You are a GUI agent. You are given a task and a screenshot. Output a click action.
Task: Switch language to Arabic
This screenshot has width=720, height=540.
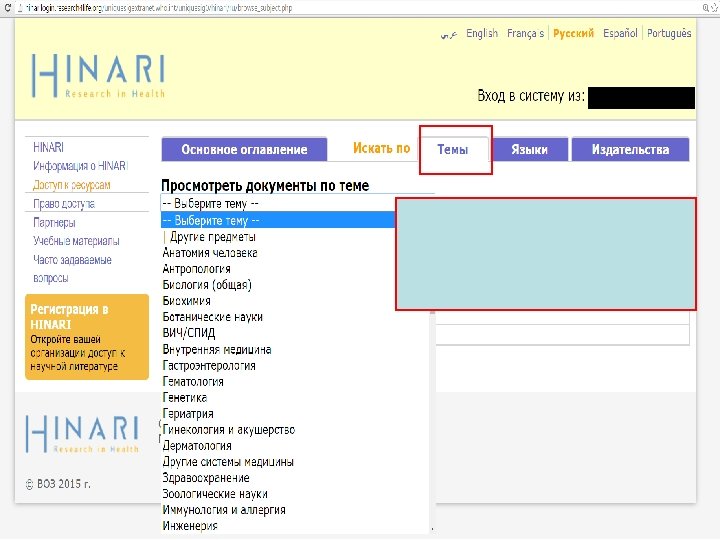tap(449, 34)
